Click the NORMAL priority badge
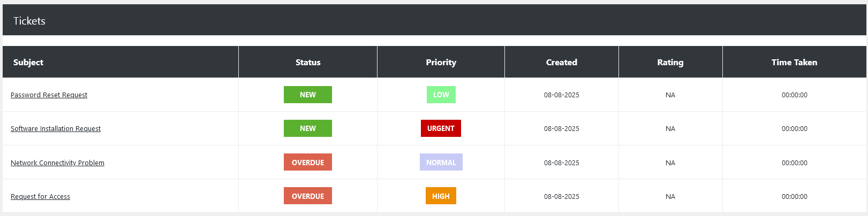This screenshot has width=868, height=216. pyautogui.click(x=441, y=163)
